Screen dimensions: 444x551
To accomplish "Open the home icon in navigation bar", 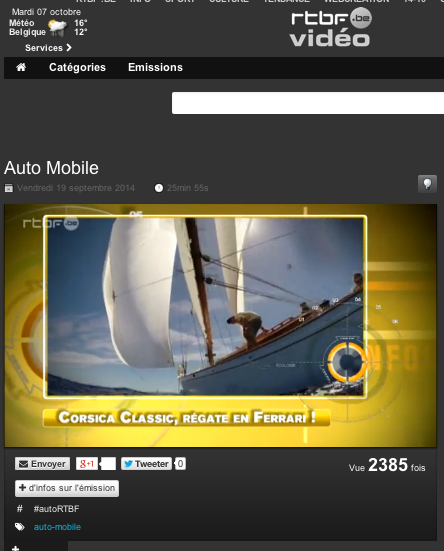I will click(21, 67).
